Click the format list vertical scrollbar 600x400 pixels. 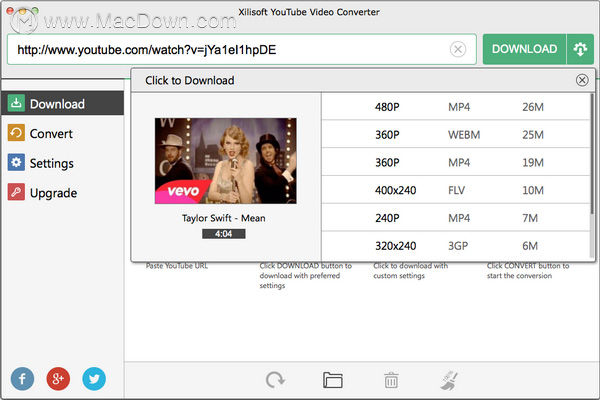tap(592, 153)
